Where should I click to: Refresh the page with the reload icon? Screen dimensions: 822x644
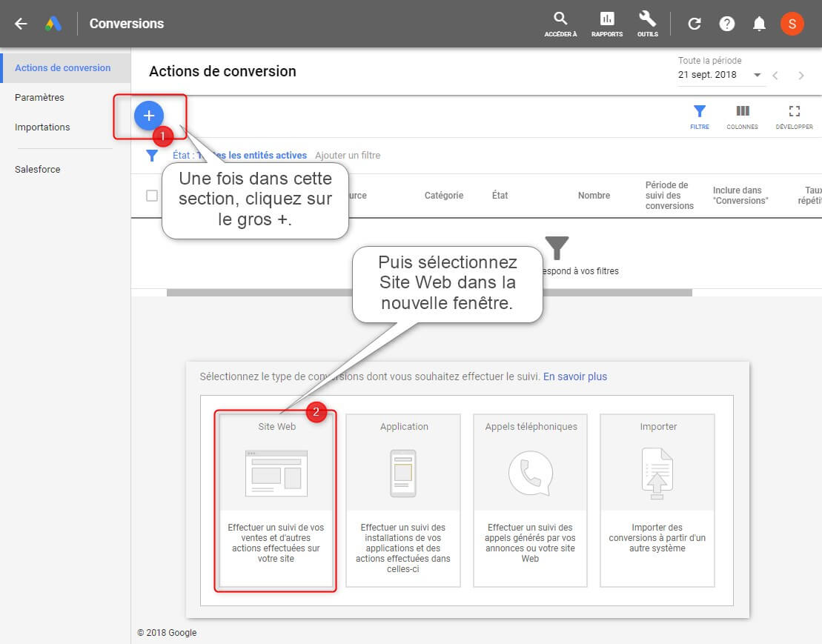(694, 24)
